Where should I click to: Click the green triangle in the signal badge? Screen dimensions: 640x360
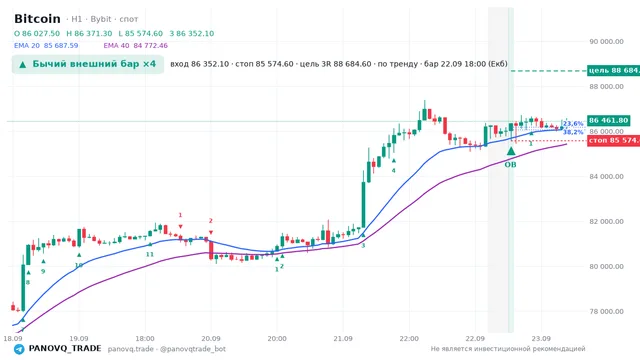23,64
